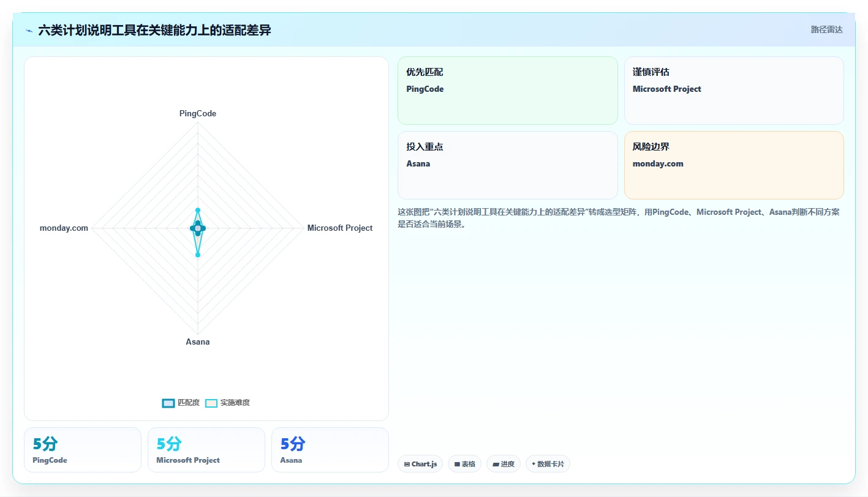Click the 5分 PingCode score card
868x497 pixels.
tap(83, 450)
